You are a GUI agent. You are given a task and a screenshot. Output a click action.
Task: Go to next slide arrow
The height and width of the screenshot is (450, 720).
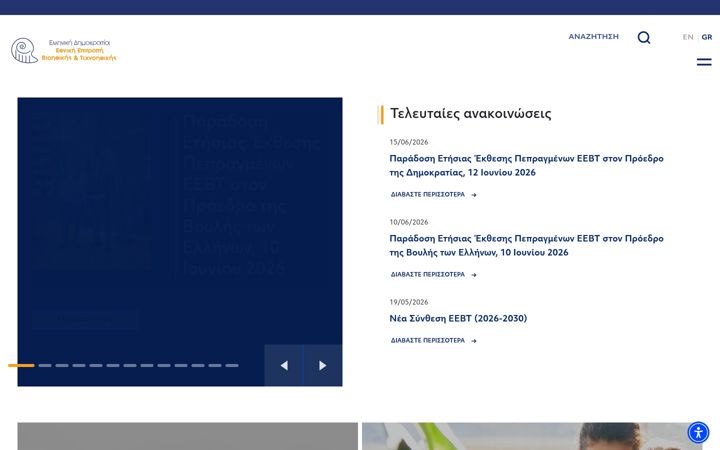(x=323, y=366)
